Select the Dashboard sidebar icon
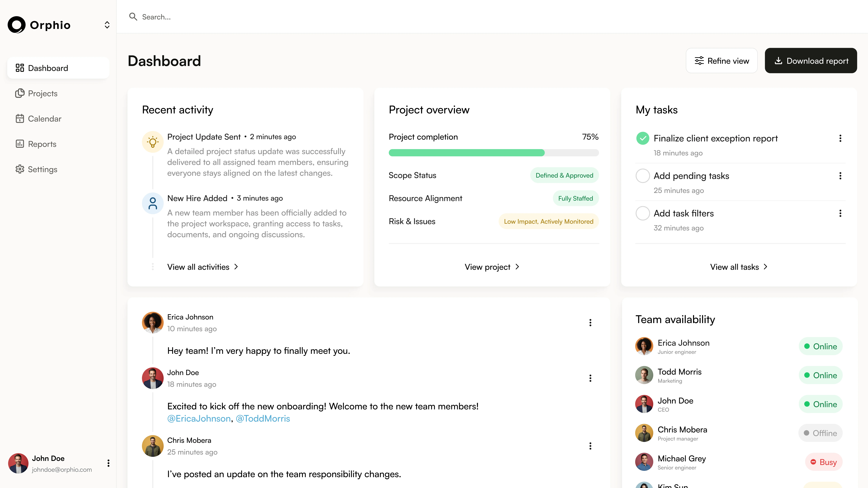Image resolution: width=868 pixels, height=488 pixels. point(20,68)
